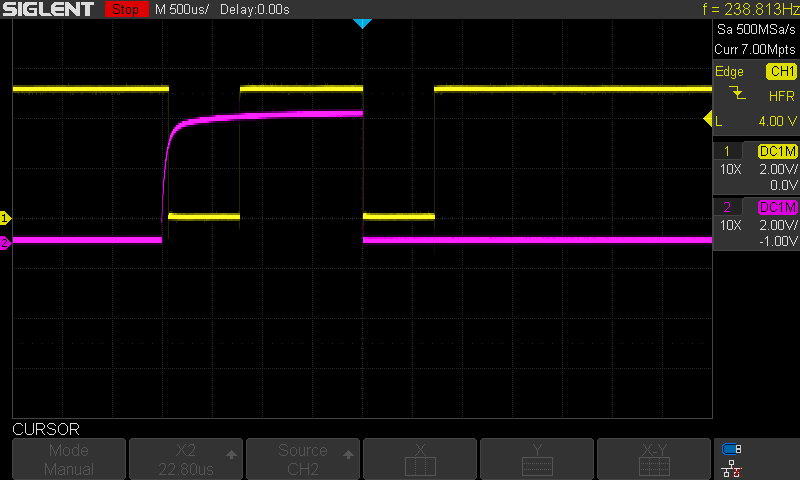
Task: Click channel 2 offset -1.00V value
Action: pos(778,241)
